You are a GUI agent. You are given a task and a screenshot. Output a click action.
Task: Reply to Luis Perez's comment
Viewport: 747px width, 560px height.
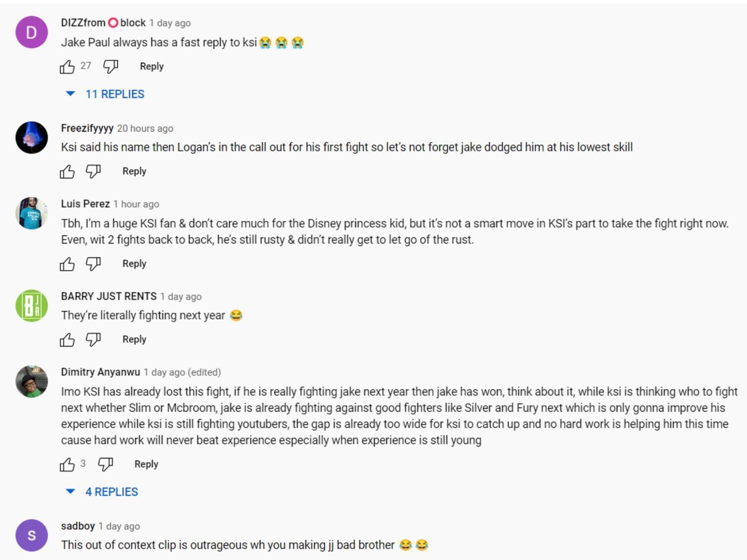coord(134,263)
